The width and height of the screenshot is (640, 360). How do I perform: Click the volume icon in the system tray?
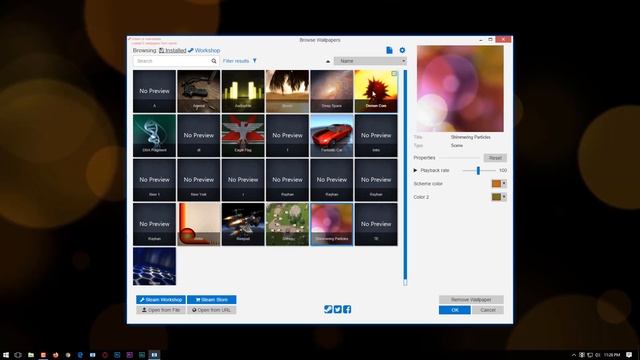[598, 355]
